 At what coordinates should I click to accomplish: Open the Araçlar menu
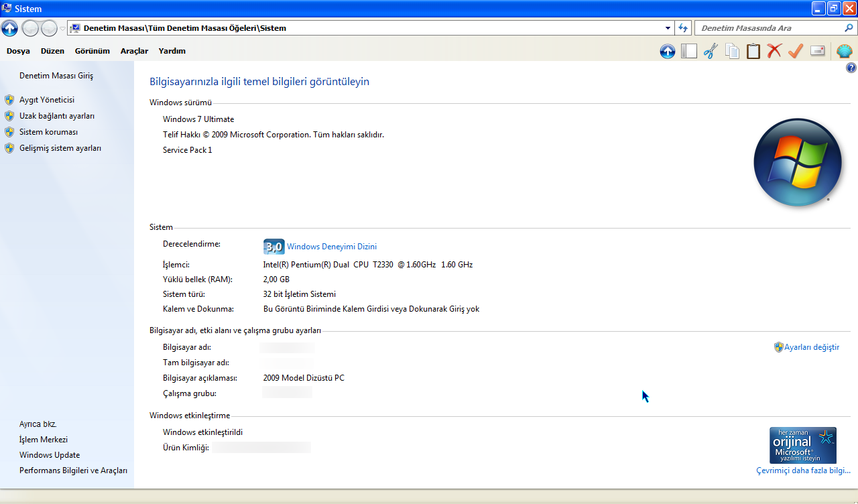[134, 51]
